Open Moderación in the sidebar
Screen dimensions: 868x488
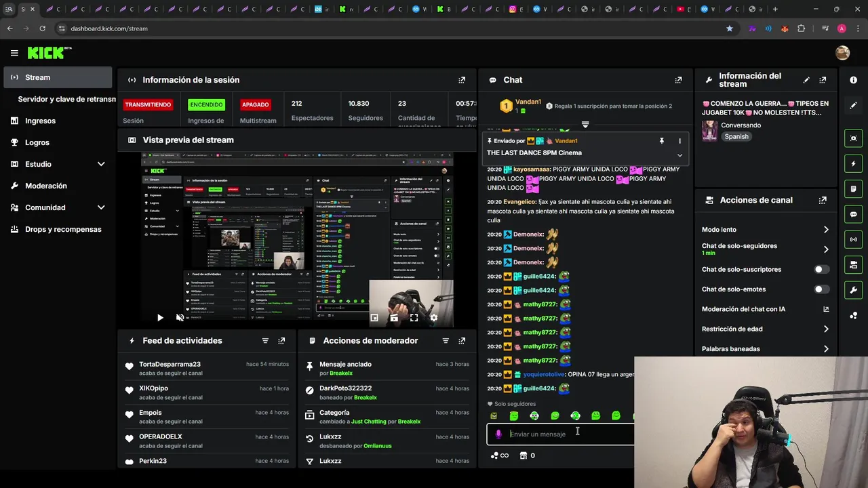tap(58, 186)
